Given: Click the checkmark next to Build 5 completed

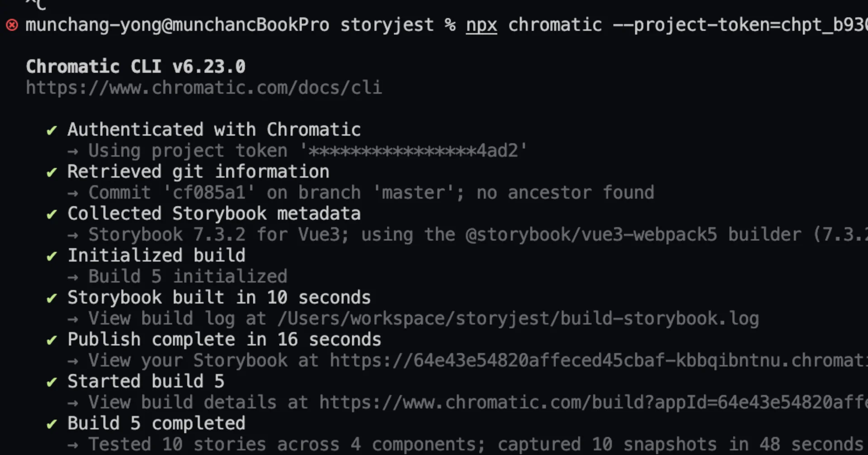Looking at the screenshot, I should point(52,424).
